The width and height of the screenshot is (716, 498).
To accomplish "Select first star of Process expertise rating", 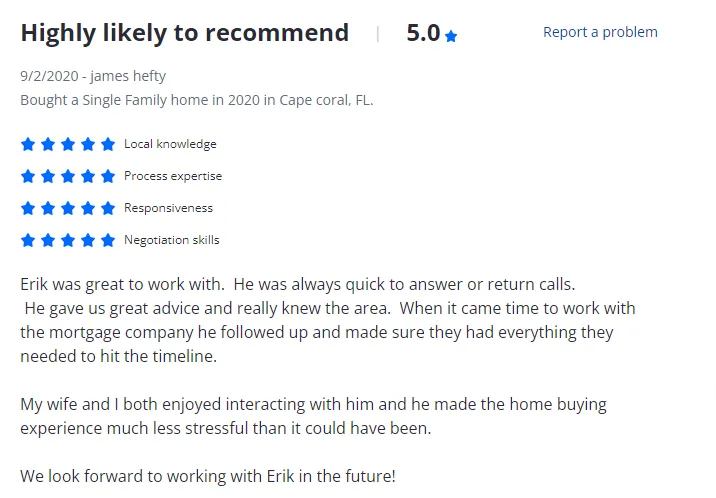I will point(28,176).
